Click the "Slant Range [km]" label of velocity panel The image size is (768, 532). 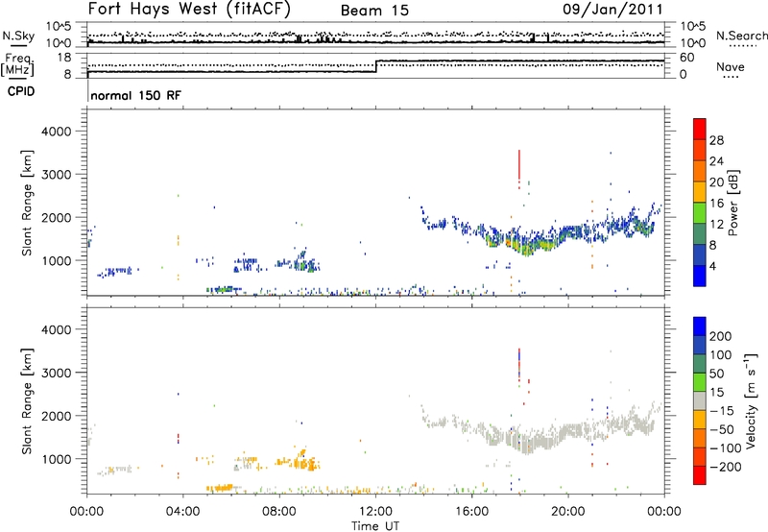coord(27,401)
